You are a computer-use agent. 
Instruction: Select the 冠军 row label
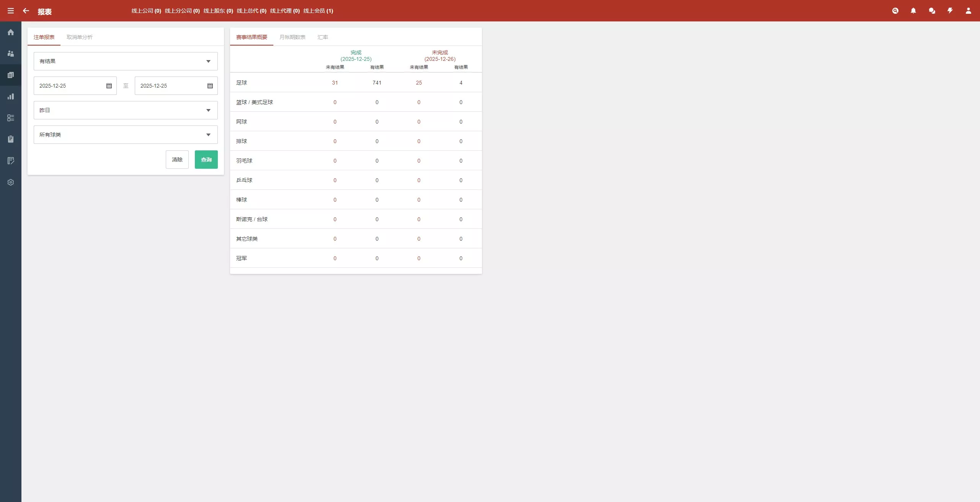[242, 258]
